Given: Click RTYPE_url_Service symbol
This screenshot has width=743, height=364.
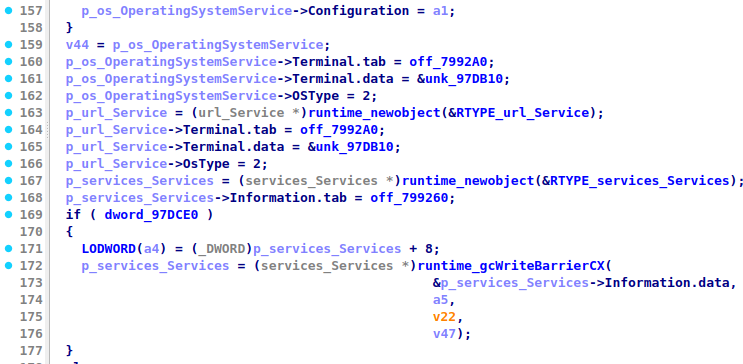Looking at the screenshot, I should tap(538, 113).
